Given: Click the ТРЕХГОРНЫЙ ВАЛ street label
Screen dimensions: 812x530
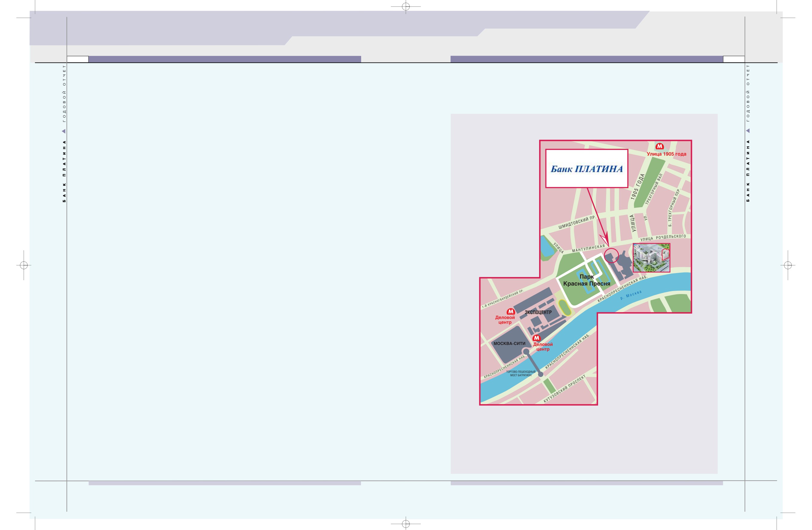Looking at the screenshot, I should [x=654, y=189].
